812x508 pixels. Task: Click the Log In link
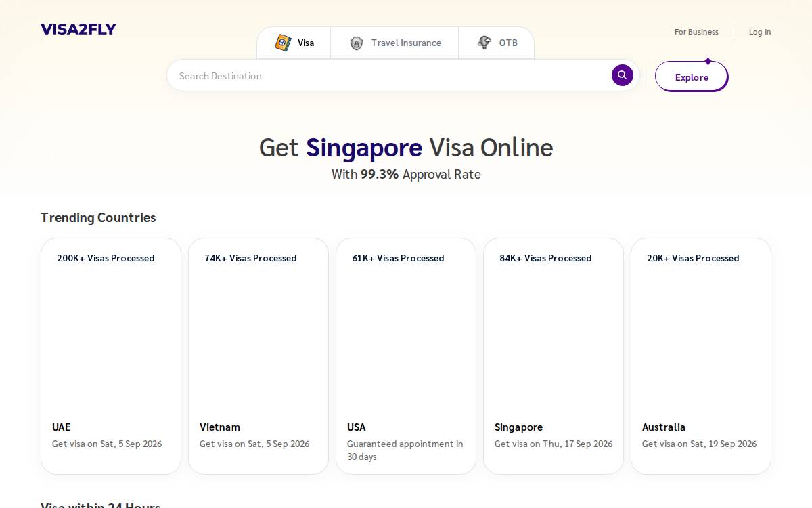tap(760, 32)
